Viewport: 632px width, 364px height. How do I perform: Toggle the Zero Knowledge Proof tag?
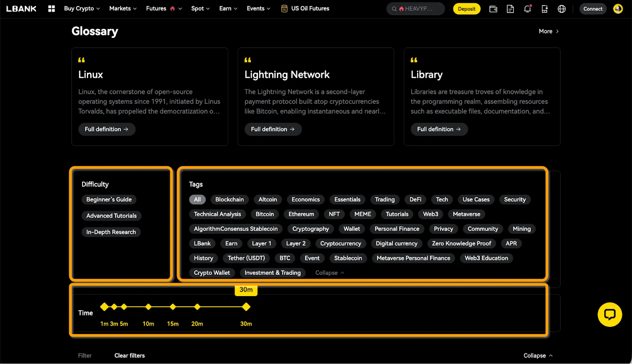pos(461,244)
